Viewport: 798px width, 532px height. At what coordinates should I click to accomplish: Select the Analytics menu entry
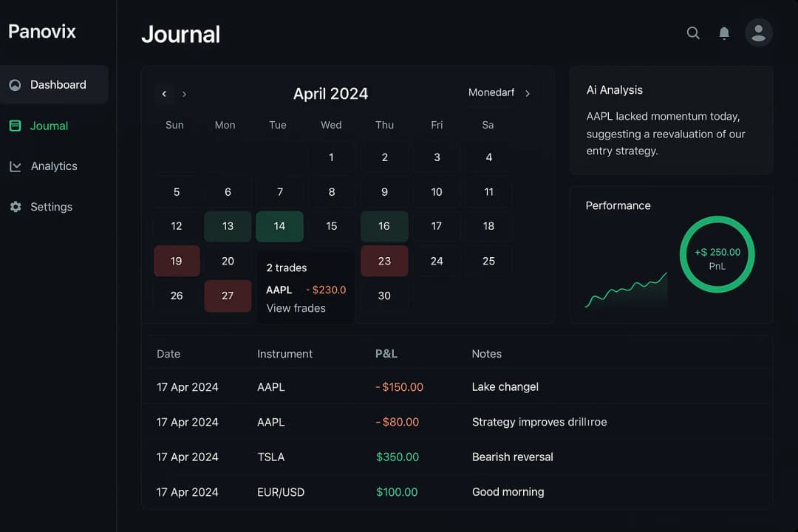54,166
